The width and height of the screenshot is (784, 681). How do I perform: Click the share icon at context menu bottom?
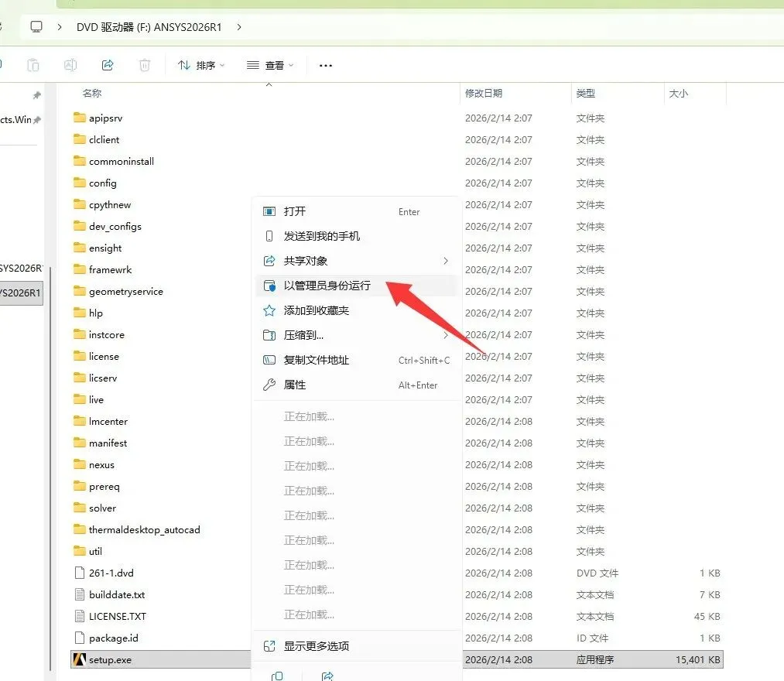327,676
